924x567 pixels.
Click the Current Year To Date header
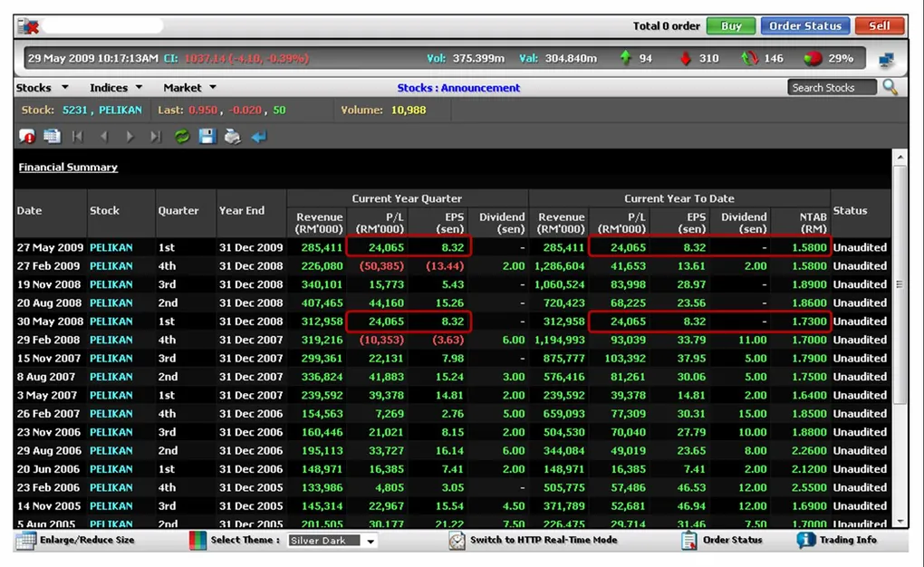(679, 198)
